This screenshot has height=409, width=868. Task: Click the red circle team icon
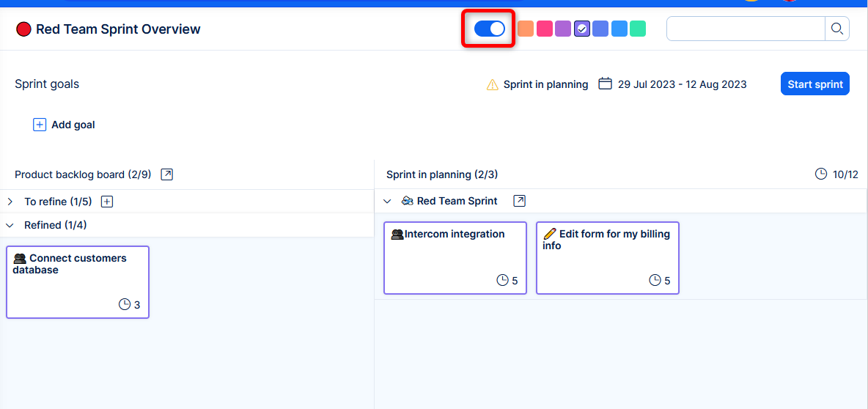click(23, 29)
